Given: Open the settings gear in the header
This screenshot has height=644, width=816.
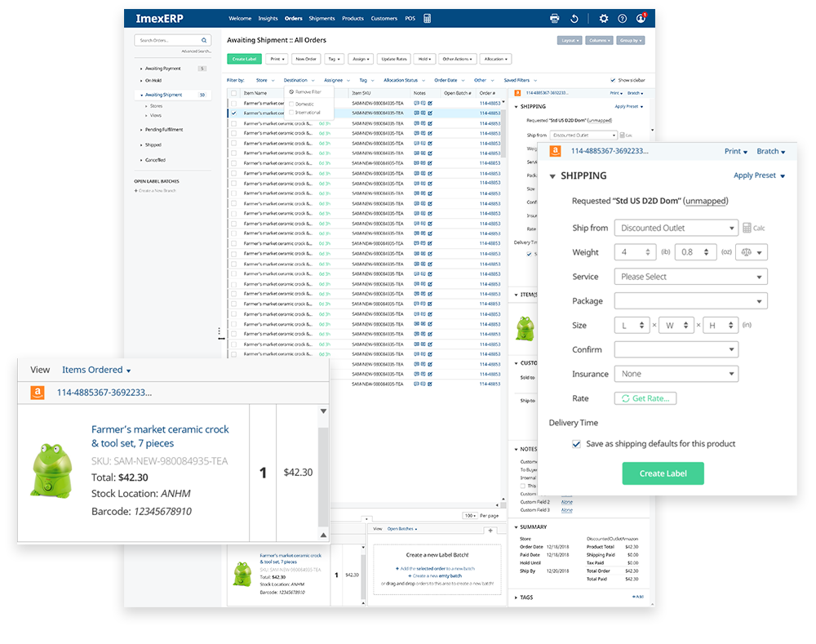Looking at the screenshot, I should (x=603, y=18).
